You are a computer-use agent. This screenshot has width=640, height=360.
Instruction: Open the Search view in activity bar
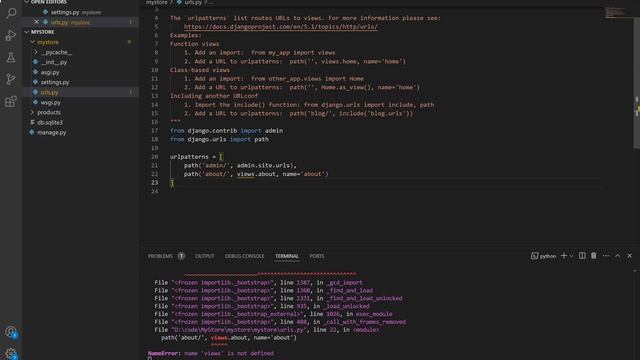click(x=11, y=13)
